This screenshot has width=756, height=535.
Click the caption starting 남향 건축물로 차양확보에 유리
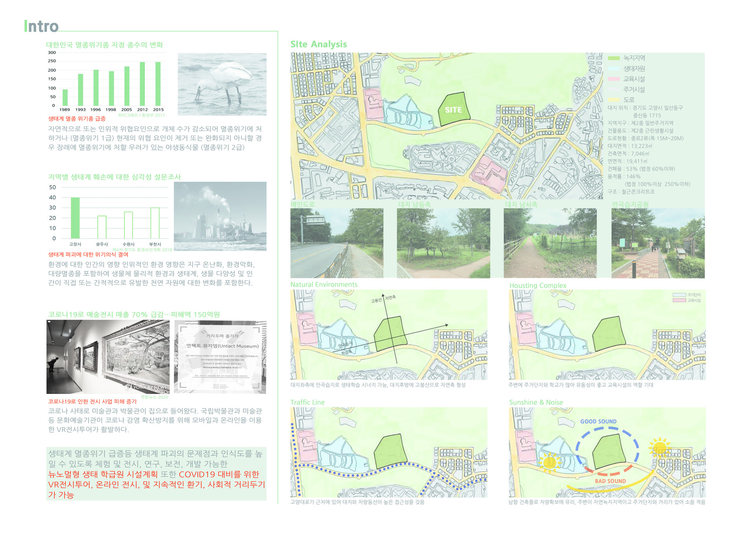point(607,502)
